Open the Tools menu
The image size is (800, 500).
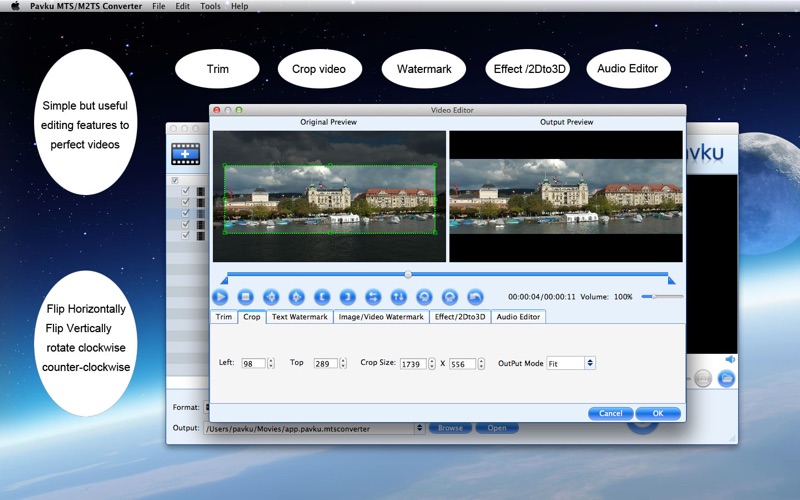pyautogui.click(x=210, y=6)
